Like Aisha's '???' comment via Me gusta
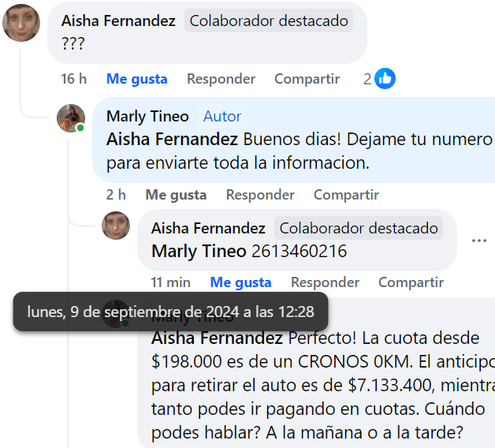 137,79
